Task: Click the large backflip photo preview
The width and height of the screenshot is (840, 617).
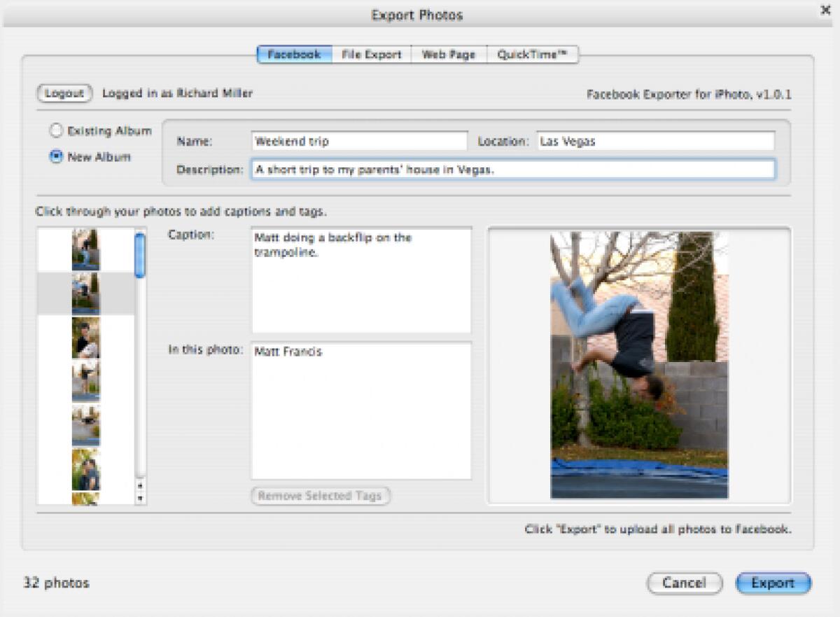Action: click(639, 365)
